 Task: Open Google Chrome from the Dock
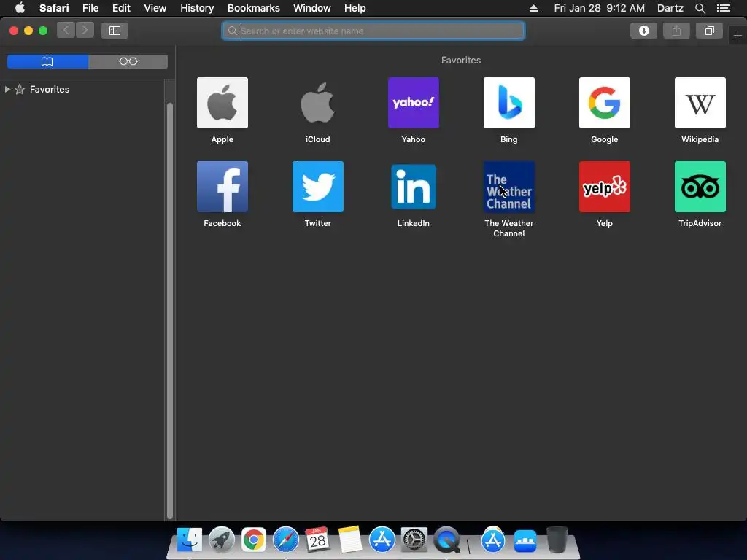(x=253, y=540)
